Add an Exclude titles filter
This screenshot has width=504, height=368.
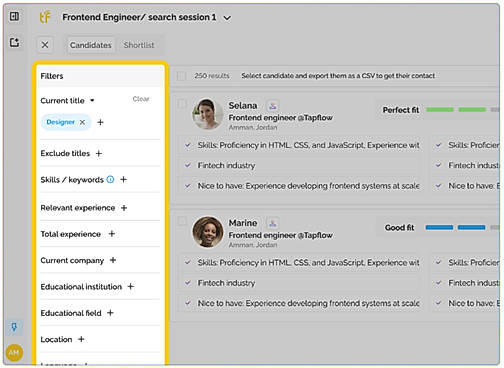click(99, 153)
